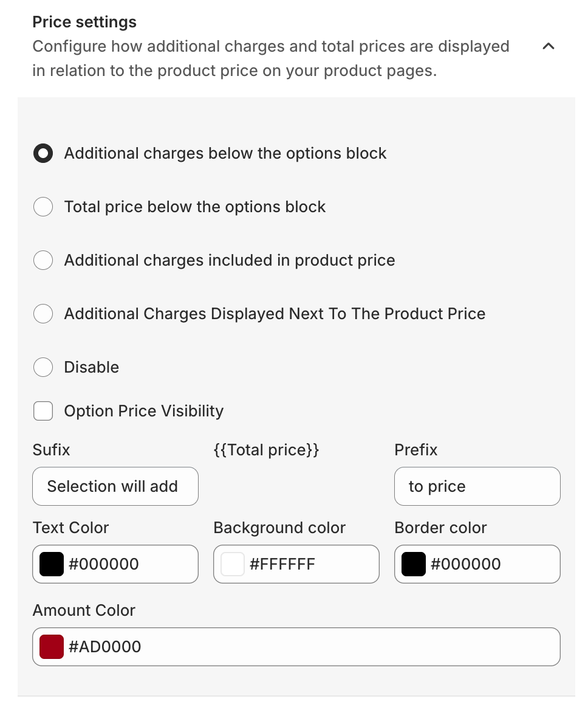Click the Option Price Visibility label
This screenshot has height=710, width=588.
point(144,412)
